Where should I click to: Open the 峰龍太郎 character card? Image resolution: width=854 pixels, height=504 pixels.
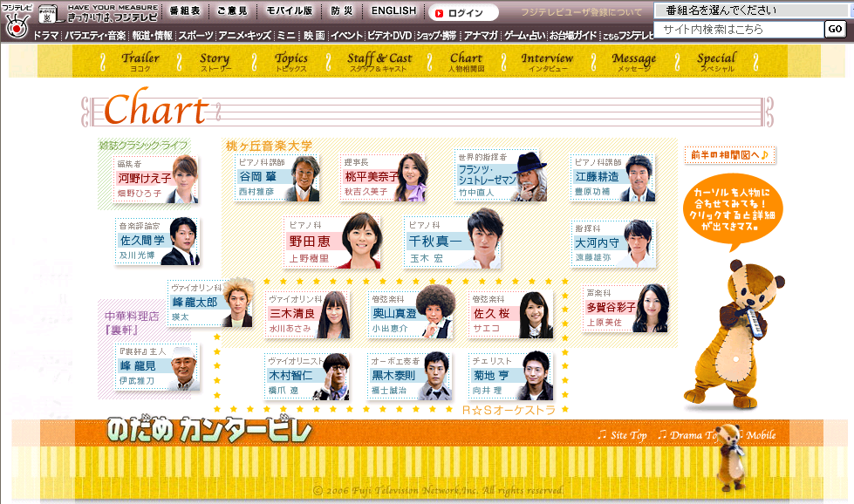(210, 303)
